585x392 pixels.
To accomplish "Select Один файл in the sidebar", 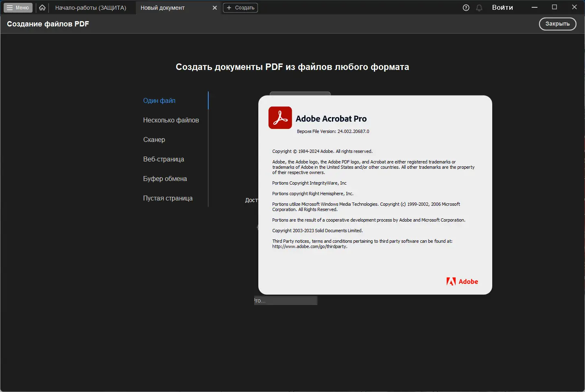I will (159, 100).
